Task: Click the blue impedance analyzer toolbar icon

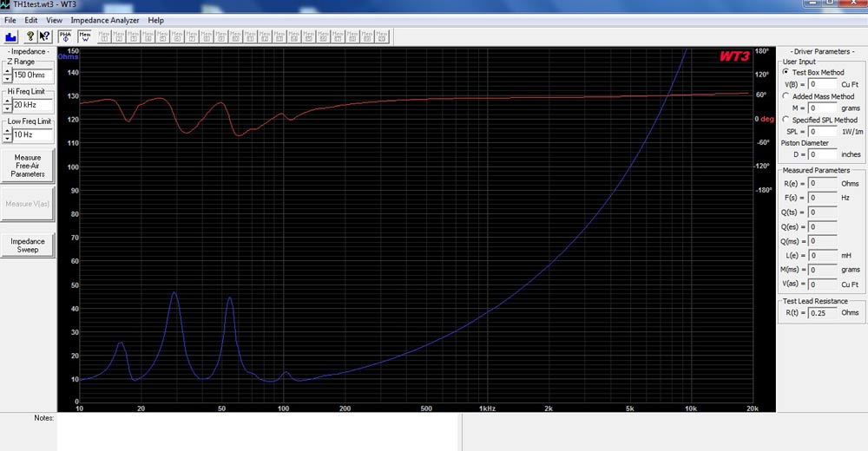Action: coord(11,36)
